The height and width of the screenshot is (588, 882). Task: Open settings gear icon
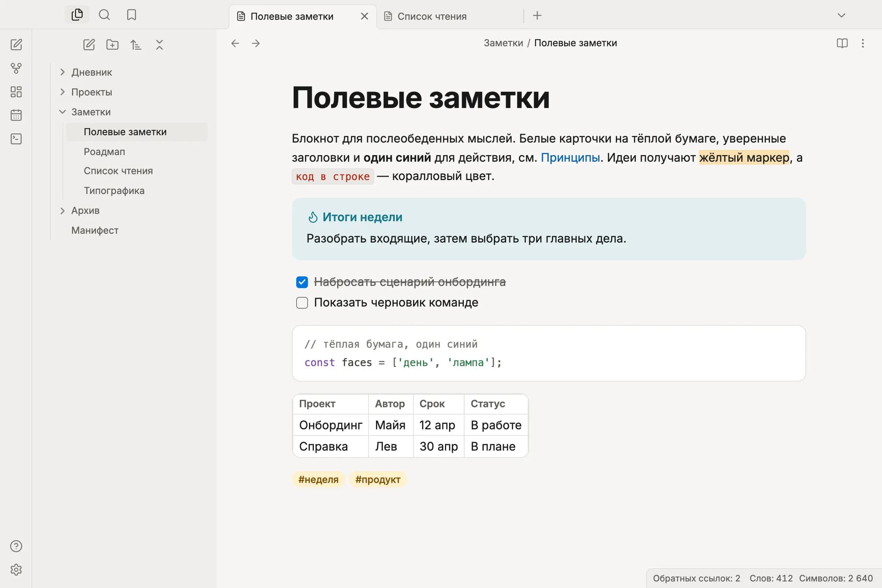(x=16, y=569)
